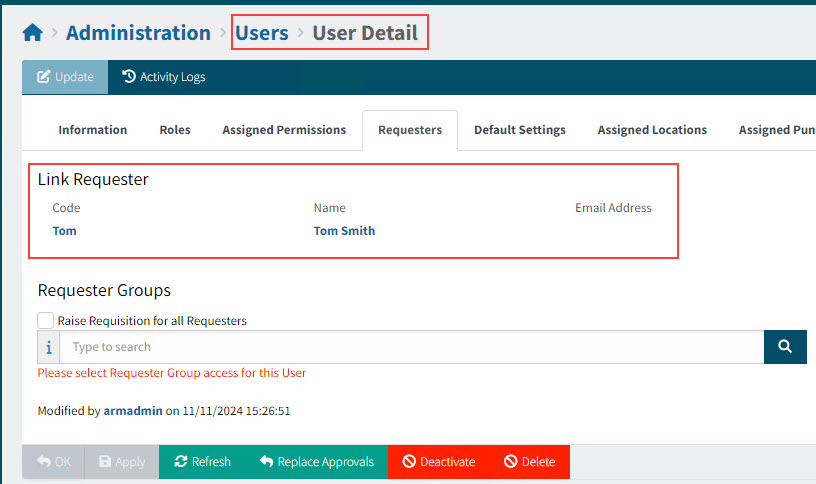Click the Update toolbar button

point(65,77)
